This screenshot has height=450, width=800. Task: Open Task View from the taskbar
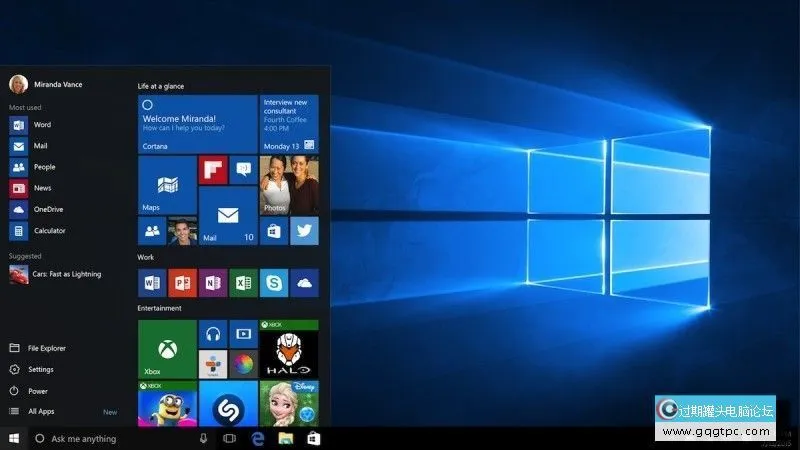tap(229, 438)
